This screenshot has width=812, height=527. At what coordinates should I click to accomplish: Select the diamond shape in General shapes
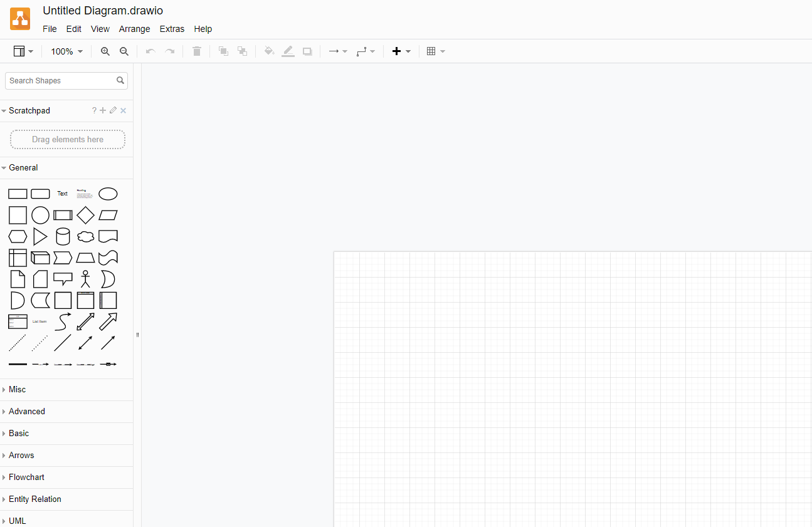(85, 215)
